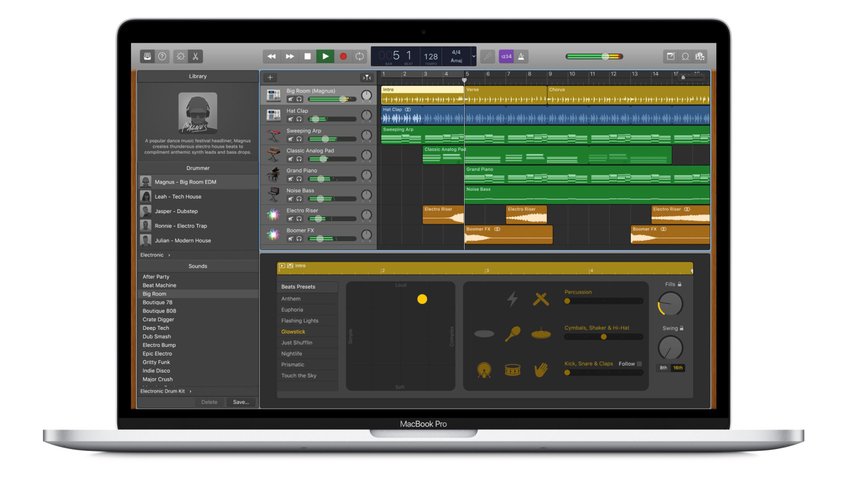Screen dimensions: 850x478
Task: Select the 8th swing option
Action: point(664,368)
